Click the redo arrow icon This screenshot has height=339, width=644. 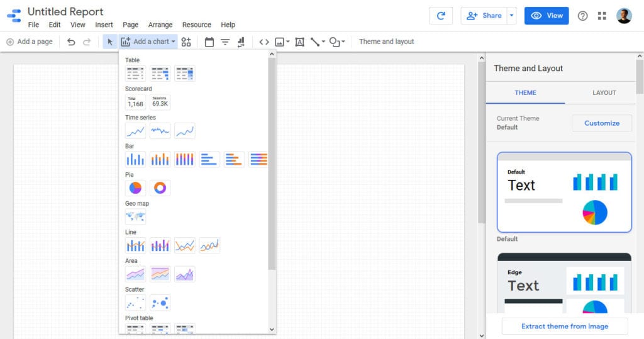point(87,42)
